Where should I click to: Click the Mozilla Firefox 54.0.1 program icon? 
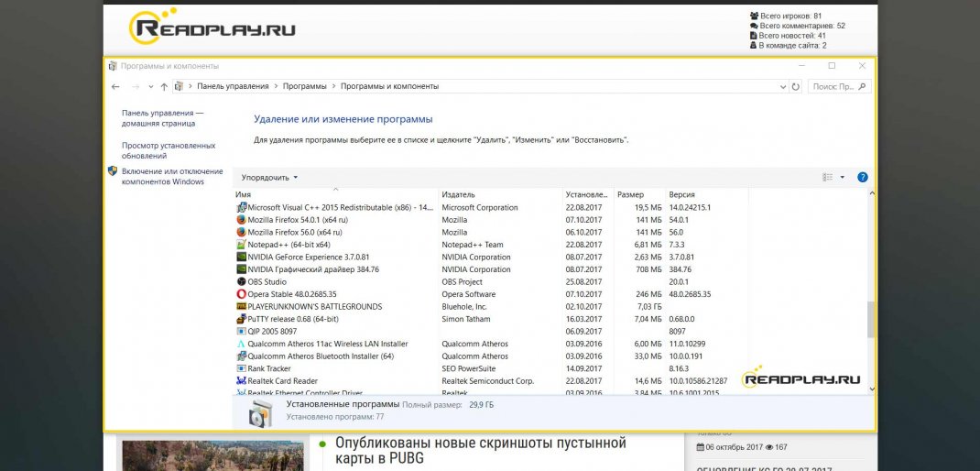coord(241,220)
